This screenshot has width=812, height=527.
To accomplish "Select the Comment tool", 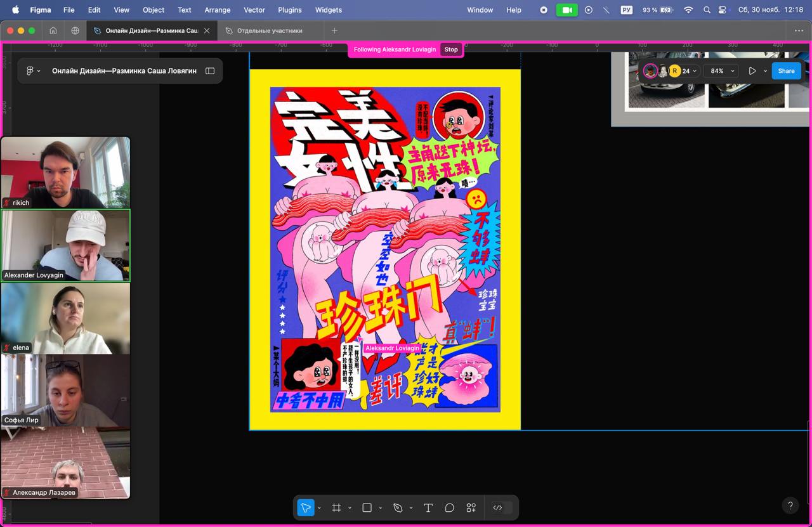I will pyautogui.click(x=450, y=507).
